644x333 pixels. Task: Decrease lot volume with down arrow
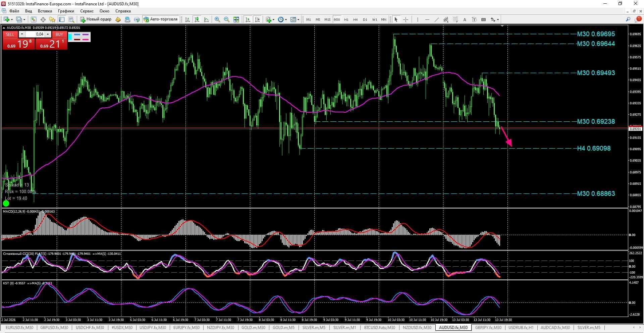(x=22, y=34)
